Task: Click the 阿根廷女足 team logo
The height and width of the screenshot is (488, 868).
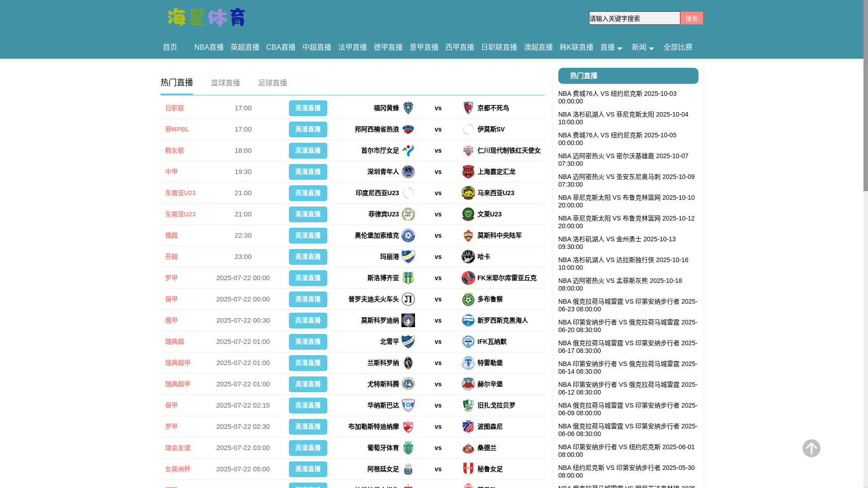Action: click(x=408, y=469)
